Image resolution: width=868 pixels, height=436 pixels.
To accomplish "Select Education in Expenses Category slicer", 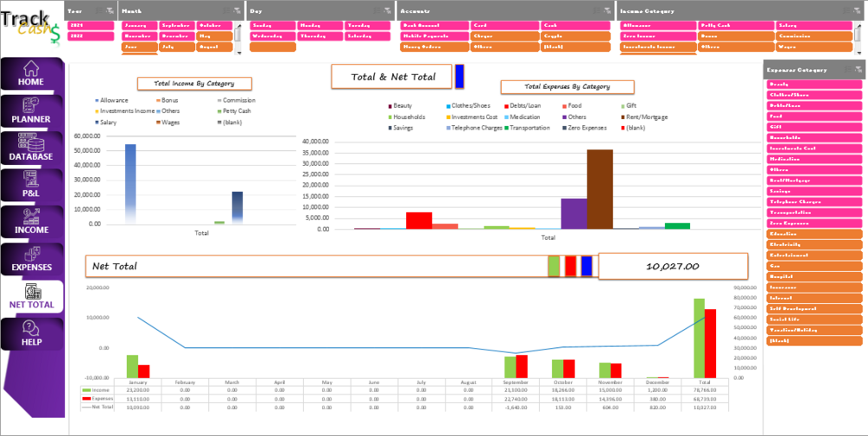I will (x=814, y=233).
